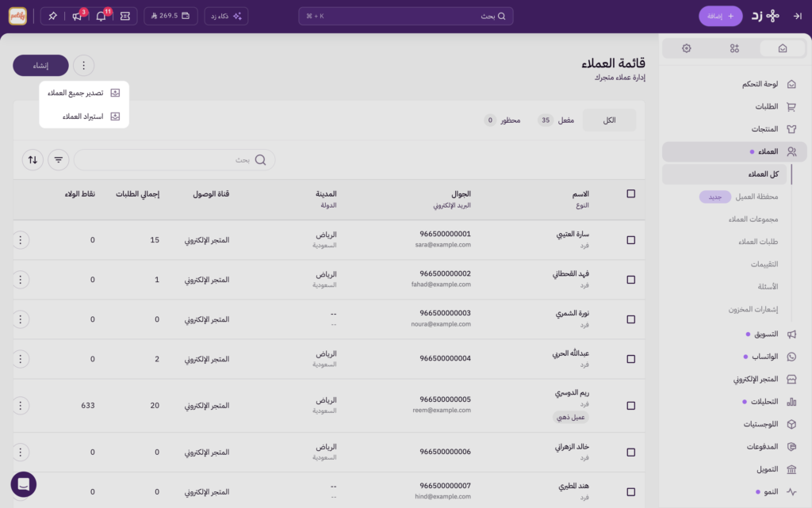Open row actions for ريم الدوسري
The image size is (812, 508).
tap(20, 406)
